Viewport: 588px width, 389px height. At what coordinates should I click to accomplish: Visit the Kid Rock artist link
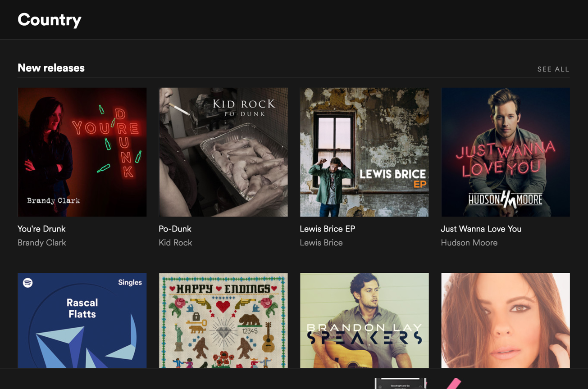point(175,243)
